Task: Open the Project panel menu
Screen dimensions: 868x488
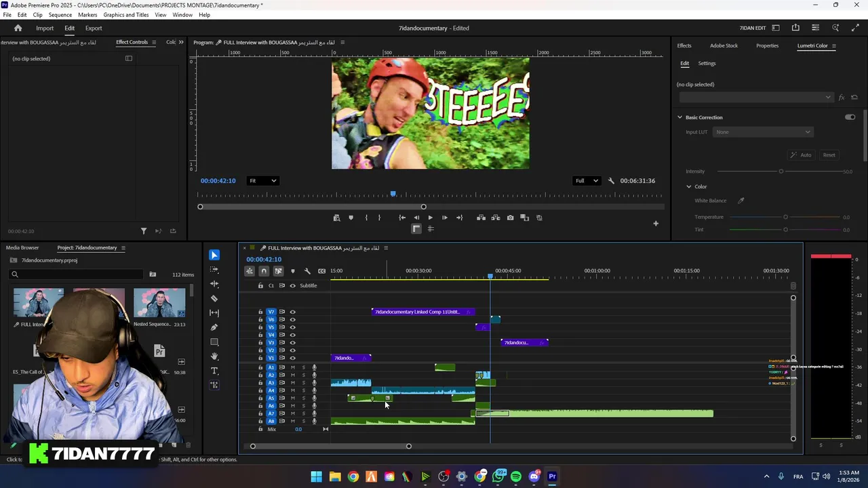Action: (x=123, y=247)
